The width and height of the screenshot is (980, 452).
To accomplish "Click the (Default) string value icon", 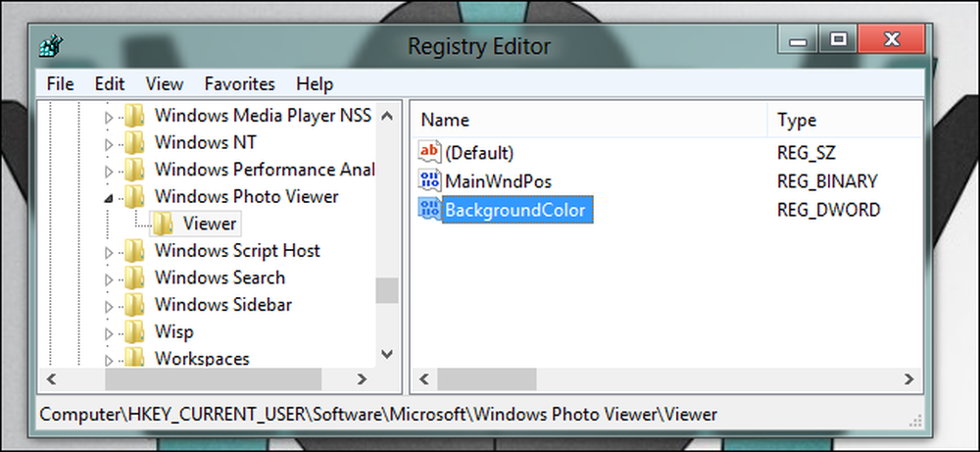I will coord(430,153).
